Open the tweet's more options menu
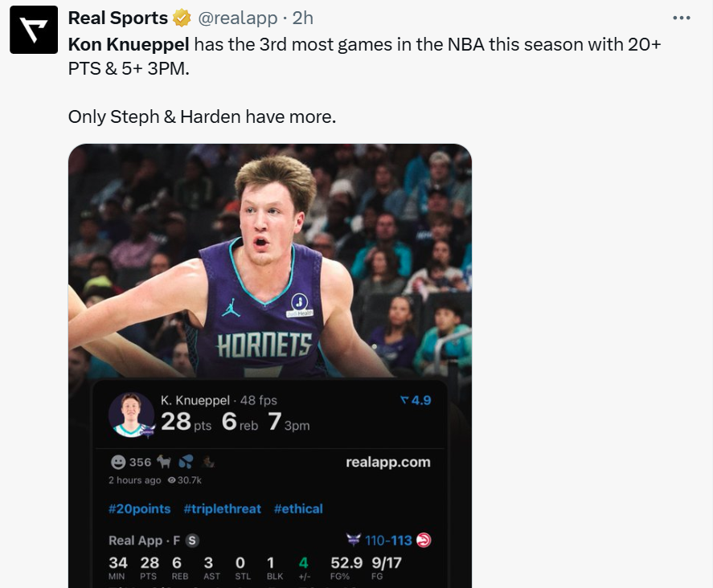This screenshot has height=588, width=713. (x=681, y=18)
